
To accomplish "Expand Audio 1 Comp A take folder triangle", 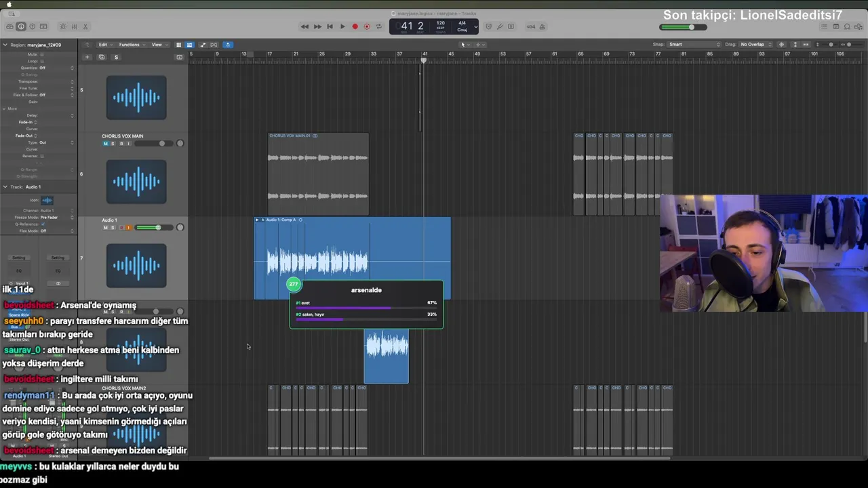I will [x=257, y=220].
